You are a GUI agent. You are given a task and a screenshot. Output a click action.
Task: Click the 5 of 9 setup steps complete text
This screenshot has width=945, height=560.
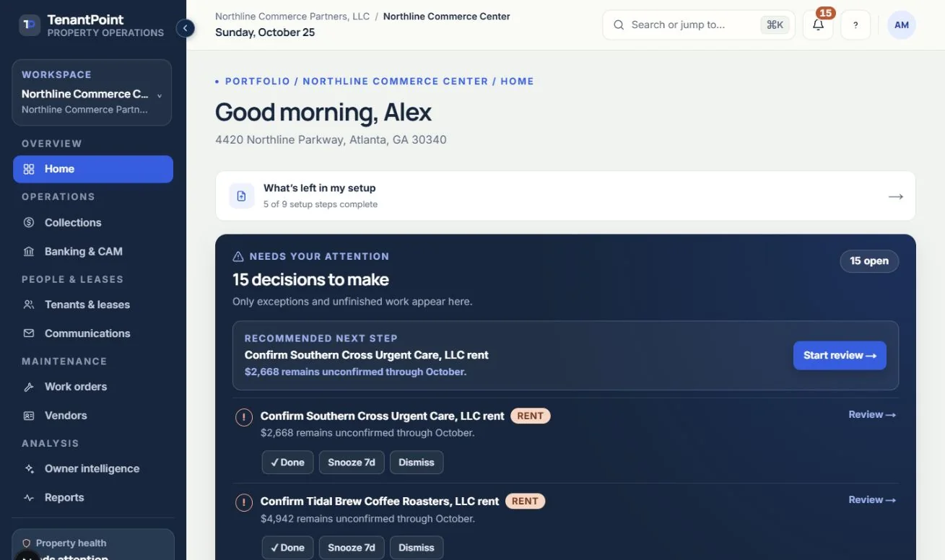click(x=321, y=204)
